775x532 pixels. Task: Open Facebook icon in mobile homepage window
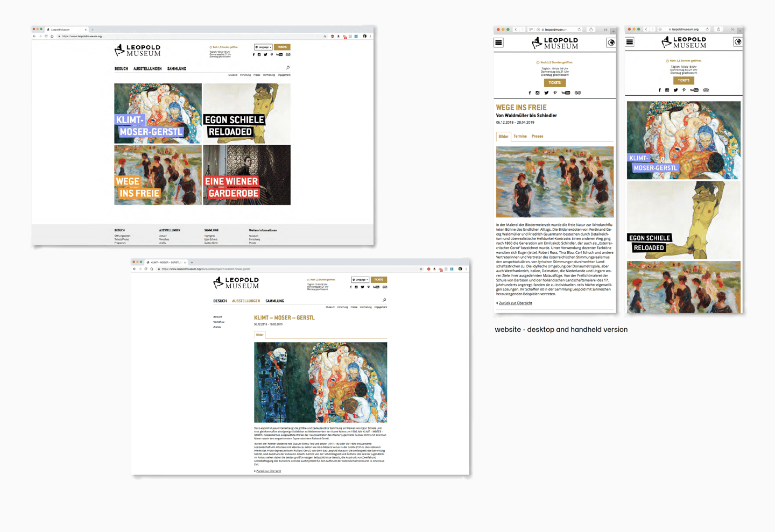[659, 90]
